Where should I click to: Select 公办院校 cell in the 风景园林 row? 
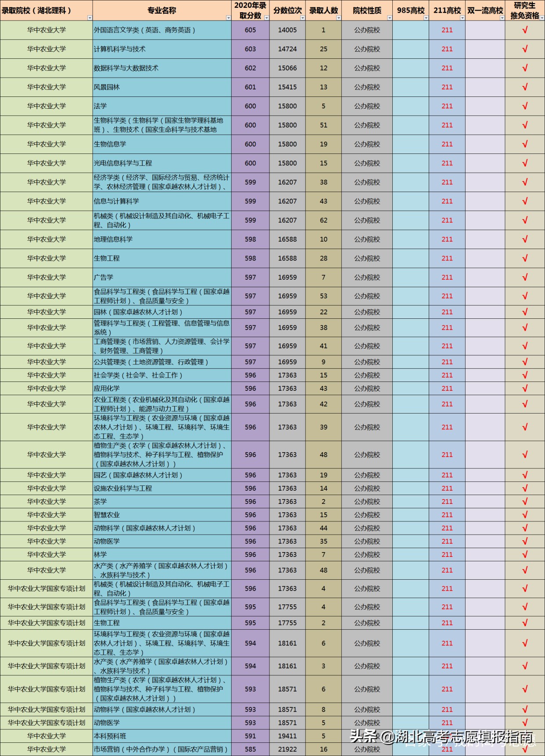coord(367,87)
